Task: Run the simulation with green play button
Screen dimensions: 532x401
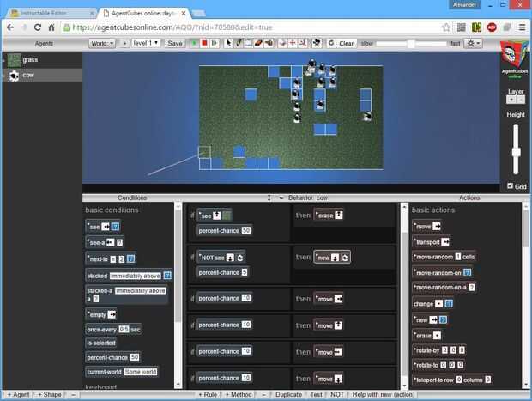Action: [194, 44]
